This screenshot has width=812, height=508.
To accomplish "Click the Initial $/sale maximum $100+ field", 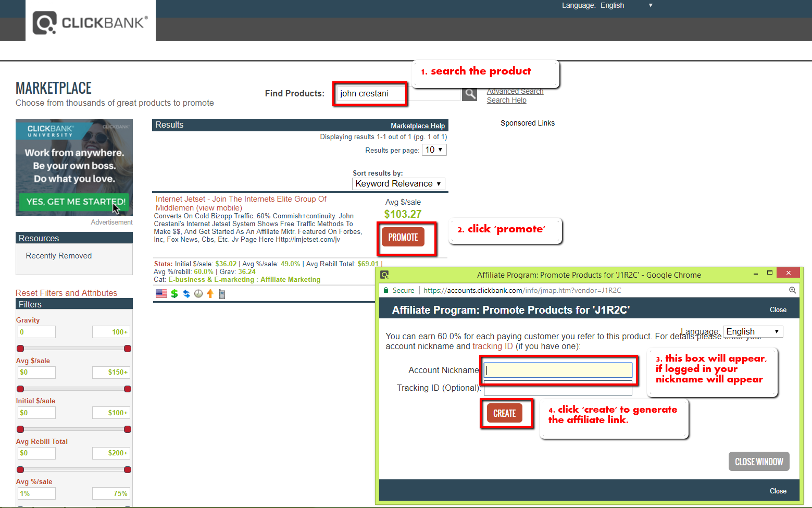I will (x=111, y=413).
